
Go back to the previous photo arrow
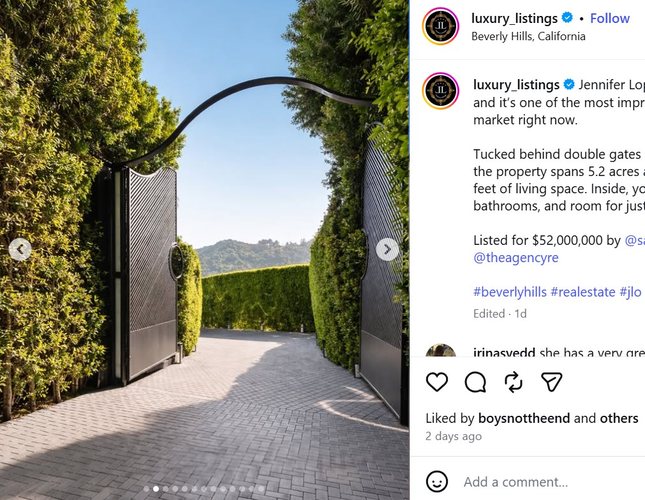[x=20, y=249]
